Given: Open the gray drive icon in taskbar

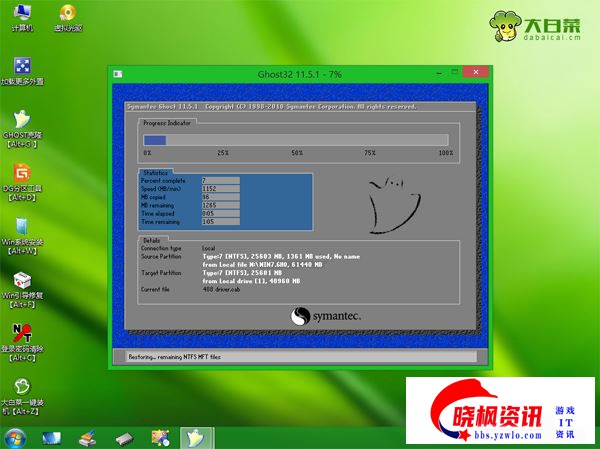Looking at the screenshot, I should [124, 437].
